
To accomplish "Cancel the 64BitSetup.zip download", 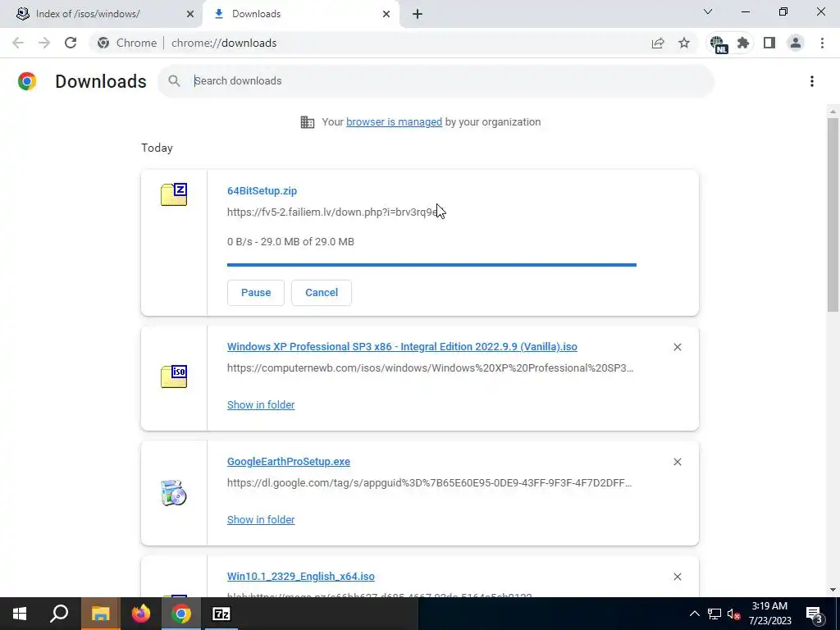I will [x=322, y=293].
